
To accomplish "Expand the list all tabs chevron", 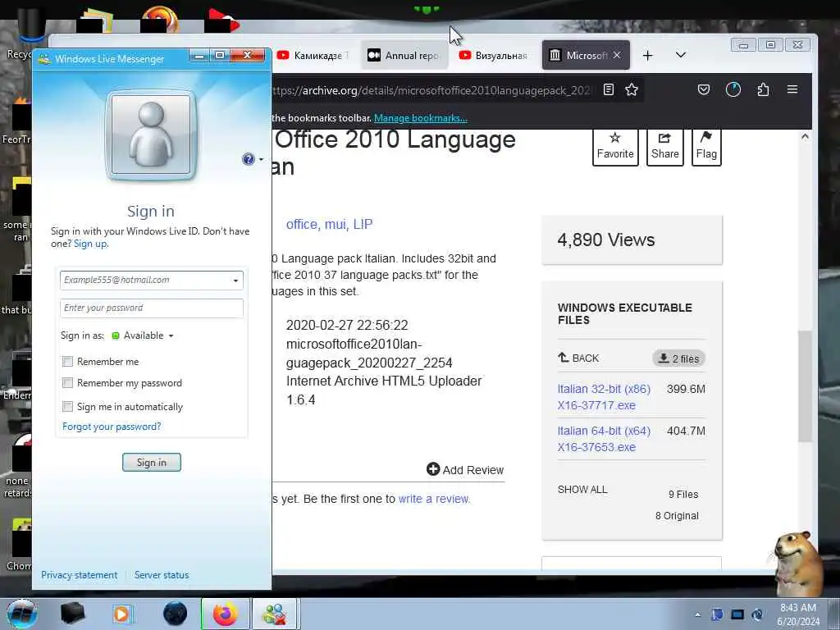I will pyautogui.click(x=681, y=55).
